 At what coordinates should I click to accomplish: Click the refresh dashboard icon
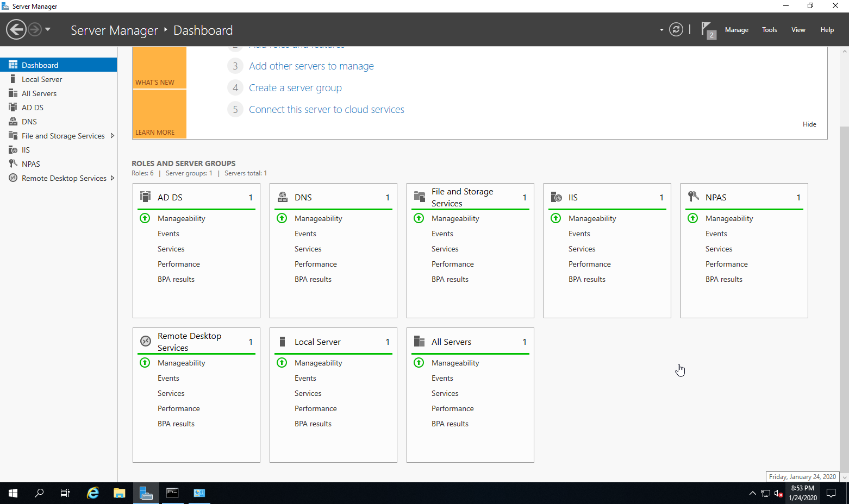click(x=676, y=29)
